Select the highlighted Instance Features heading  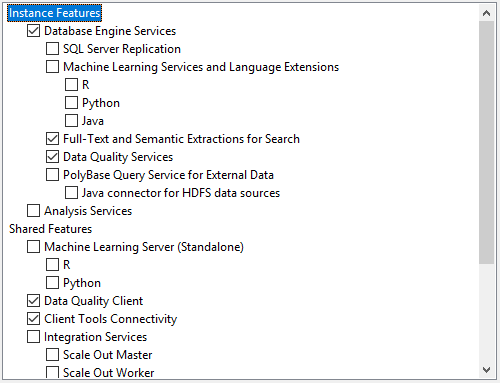coord(54,13)
